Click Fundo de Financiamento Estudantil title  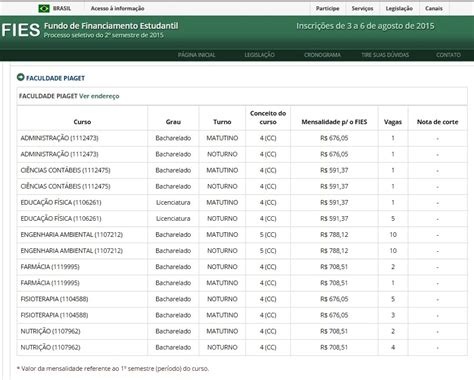pos(111,26)
